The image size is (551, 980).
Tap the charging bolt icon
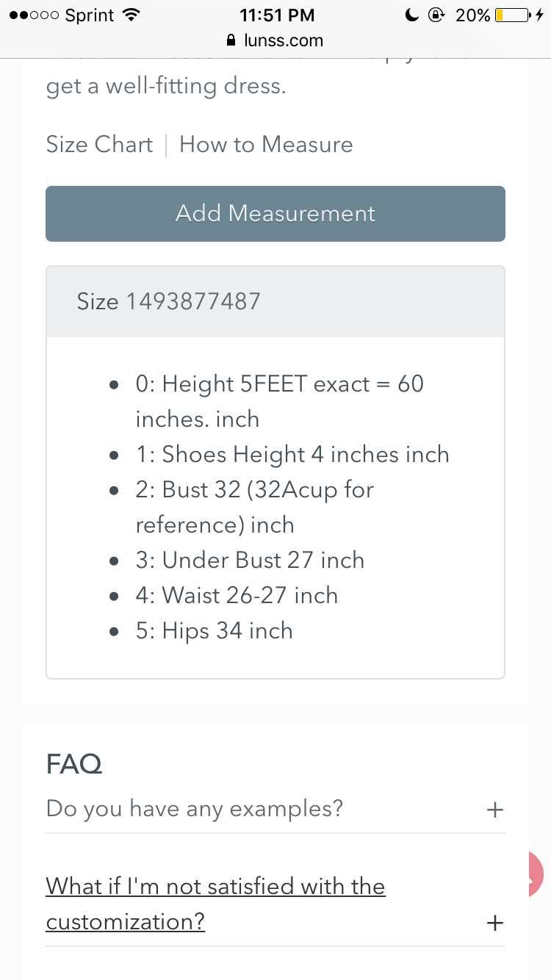540,15
